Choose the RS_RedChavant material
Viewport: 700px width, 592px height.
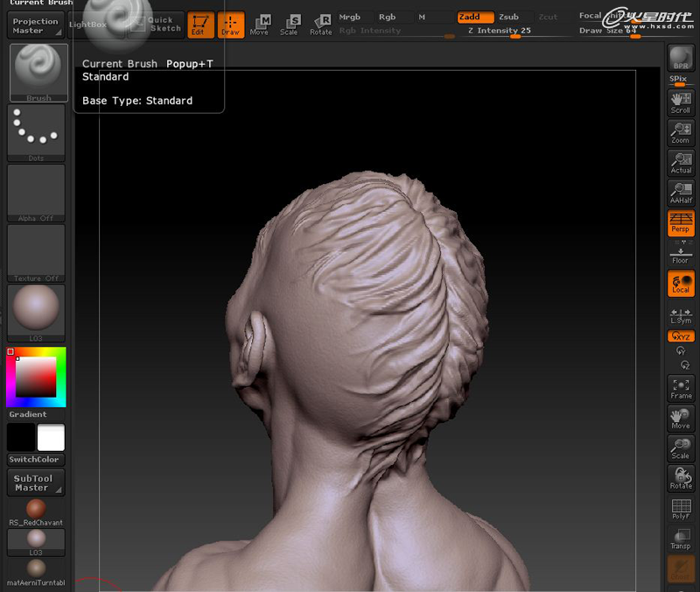[x=36, y=512]
